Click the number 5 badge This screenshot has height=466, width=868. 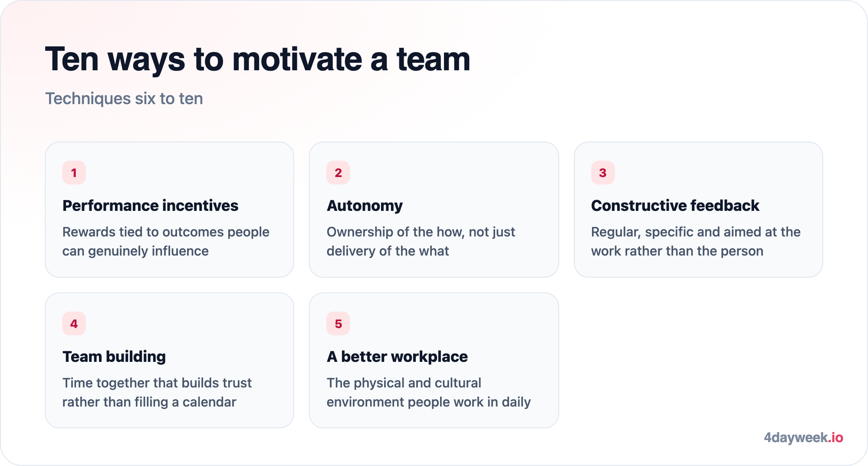(338, 324)
